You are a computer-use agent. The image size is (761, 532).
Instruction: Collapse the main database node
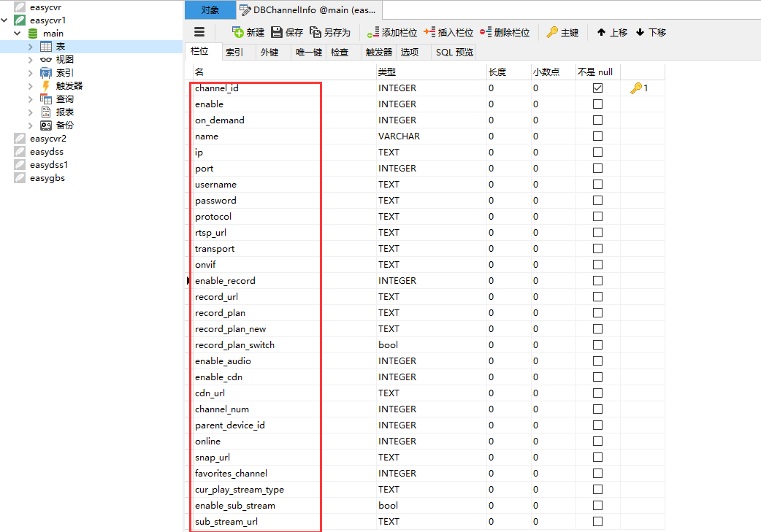pyautogui.click(x=18, y=34)
